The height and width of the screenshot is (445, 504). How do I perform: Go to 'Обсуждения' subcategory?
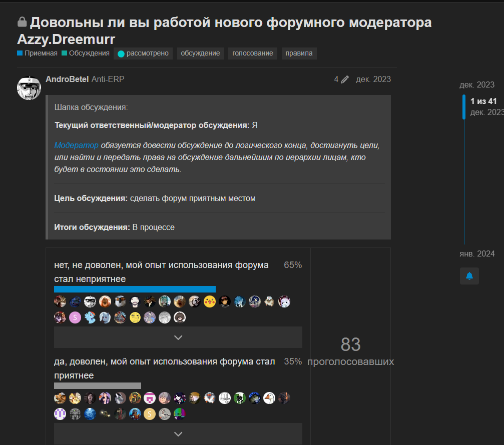point(86,53)
